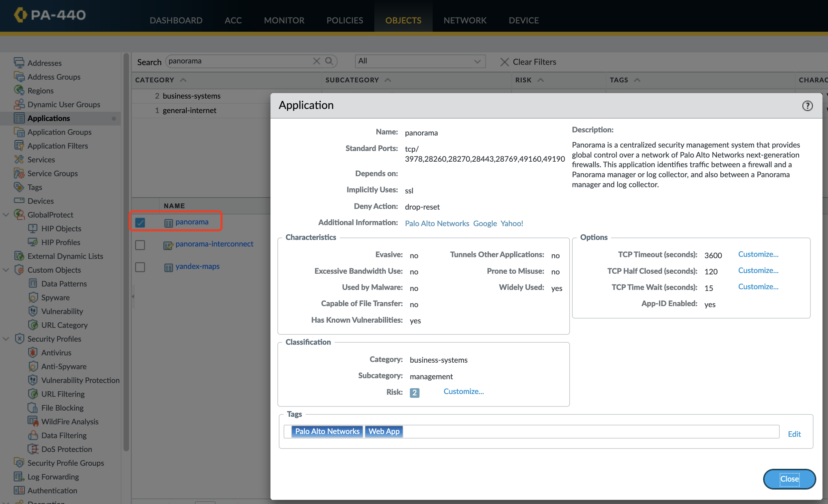Open the yandex-maps application link
Viewport: 828px width, 504px height.
(x=197, y=266)
